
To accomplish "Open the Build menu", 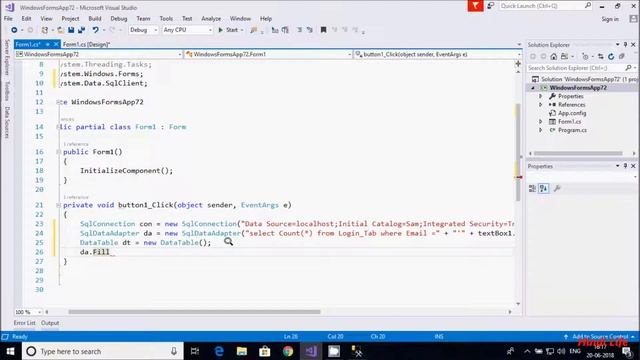I will [x=95, y=19].
